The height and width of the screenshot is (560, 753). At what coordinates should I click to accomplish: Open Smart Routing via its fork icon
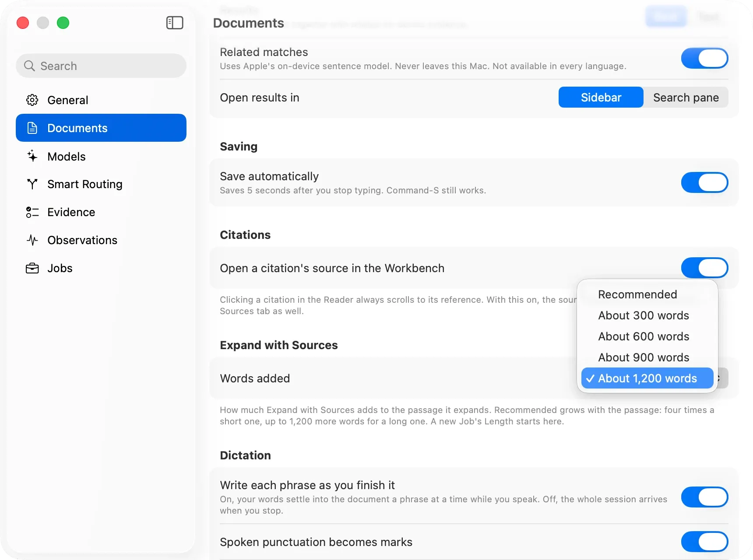32,184
